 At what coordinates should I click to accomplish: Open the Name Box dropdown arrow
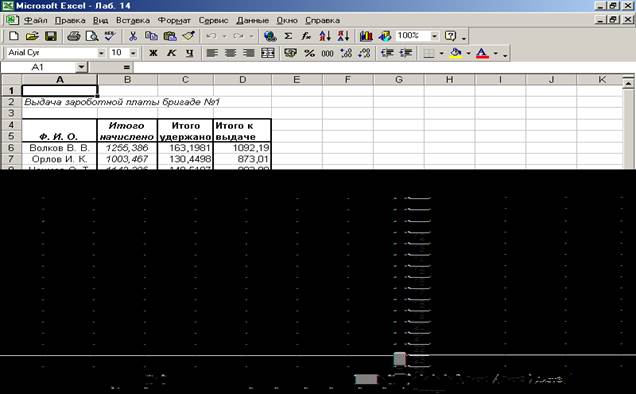(82, 67)
